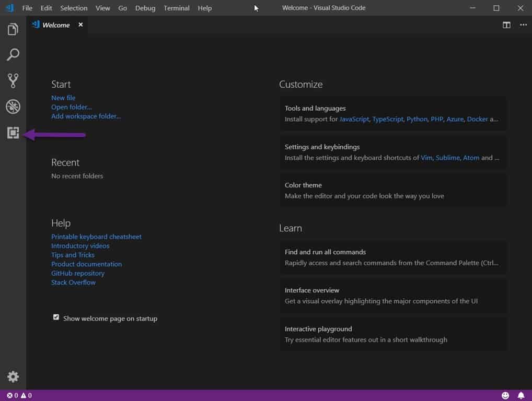Viewport: 532px width, 401px height.
Task: Open Product documentation link
Action: [x=86, y=264]
